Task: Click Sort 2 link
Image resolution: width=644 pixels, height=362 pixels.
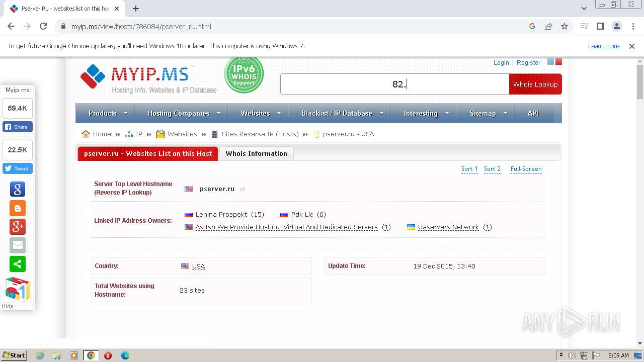Action: pos(493,169)
